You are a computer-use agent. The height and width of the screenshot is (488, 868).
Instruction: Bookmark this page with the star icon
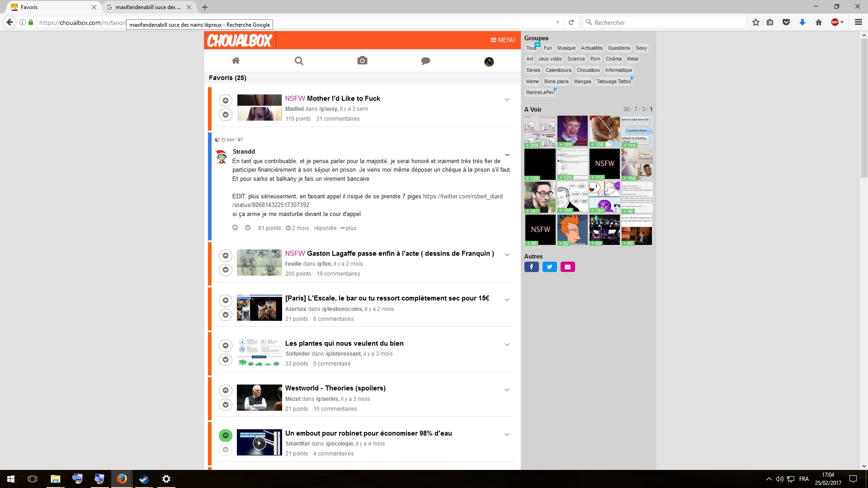click(756, 22)
